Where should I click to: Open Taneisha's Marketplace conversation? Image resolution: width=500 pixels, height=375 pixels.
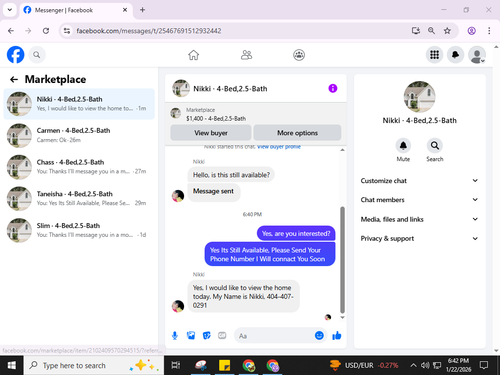(79, 199)
